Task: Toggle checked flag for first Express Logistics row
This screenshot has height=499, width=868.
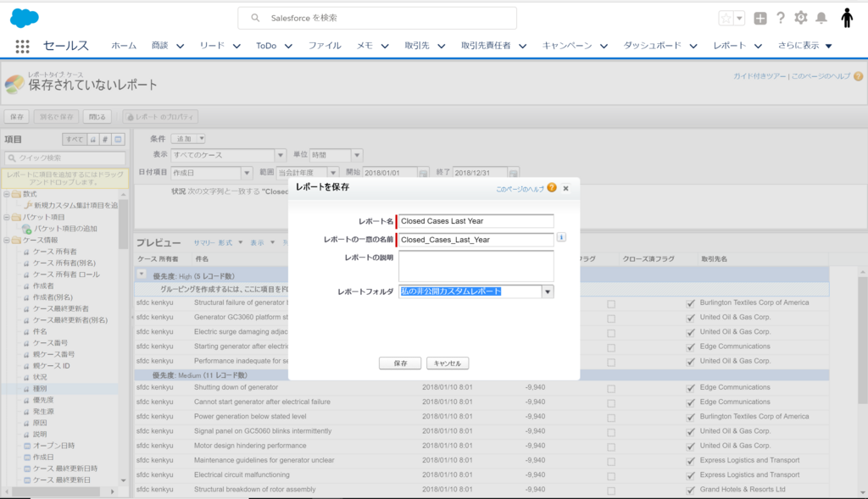Action: tap(690, 462)
